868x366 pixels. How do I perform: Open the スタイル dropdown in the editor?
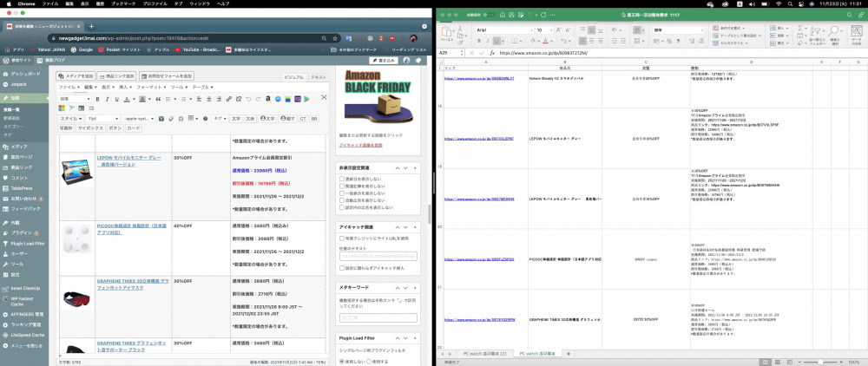point(69,118)
